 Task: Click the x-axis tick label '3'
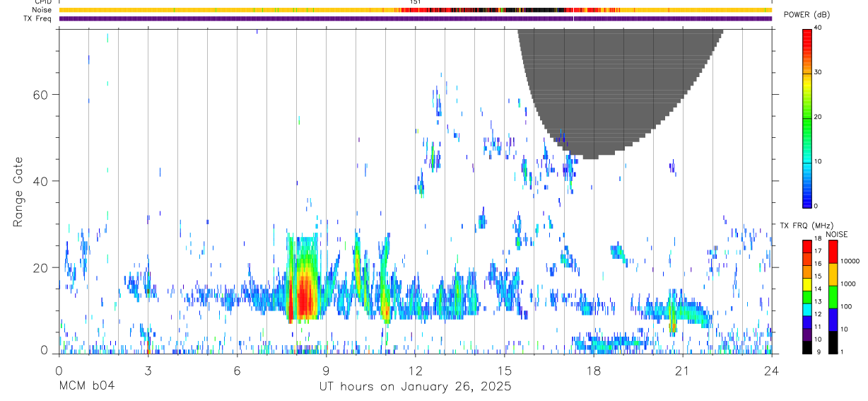pyautogui.click(x=148, y=370)
